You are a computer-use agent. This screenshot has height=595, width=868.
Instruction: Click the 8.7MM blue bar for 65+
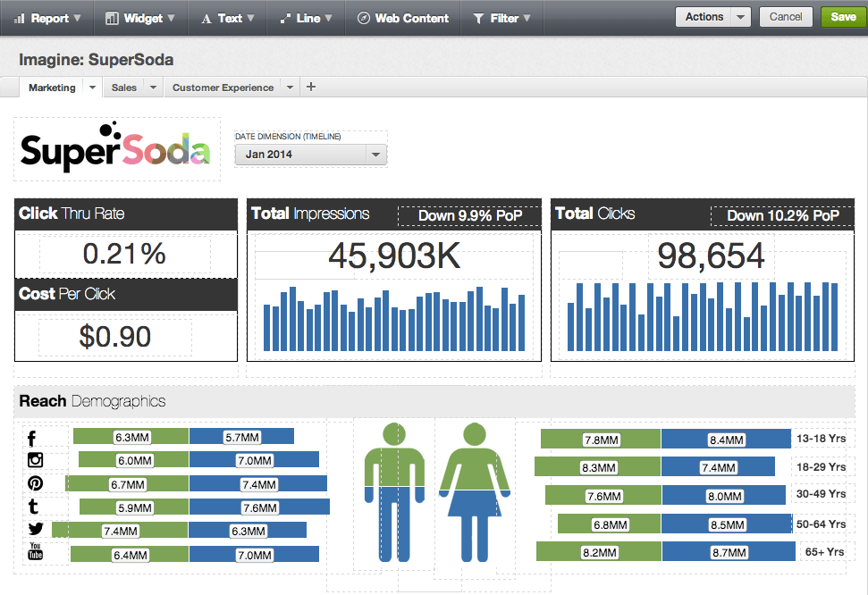point(729,551)
